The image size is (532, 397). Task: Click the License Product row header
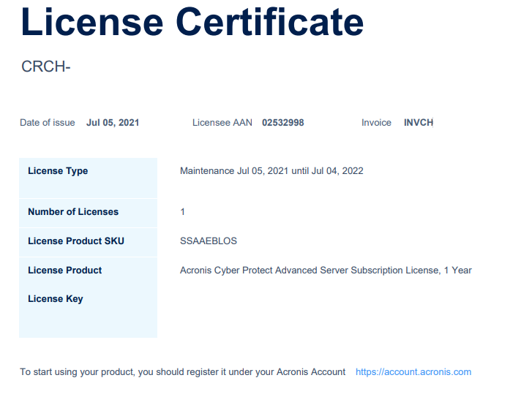pos(65,271)
